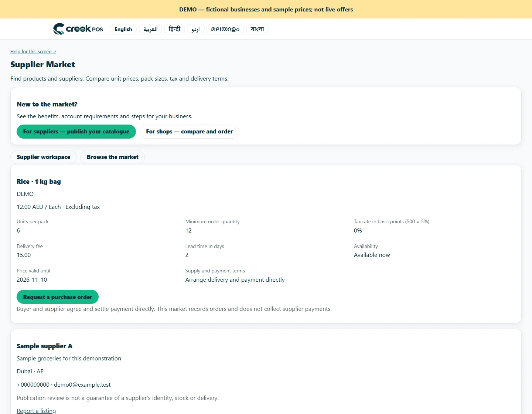The image size is (532, 414).
Task: Select the price valid date 2026-11-10
Action: pos(32,280)
